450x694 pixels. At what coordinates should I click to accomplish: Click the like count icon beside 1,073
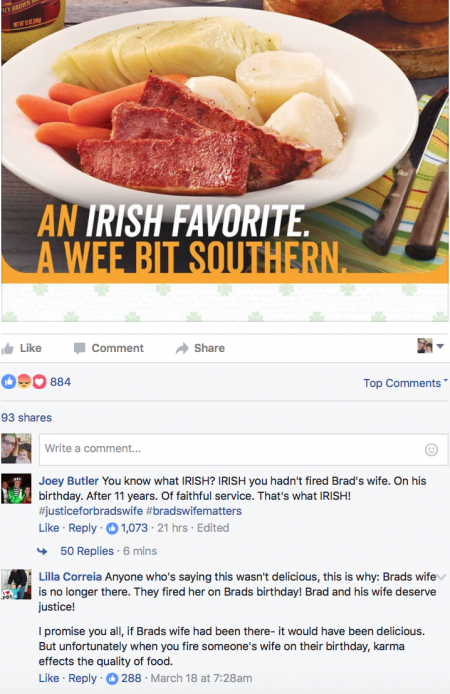tap(112, 528)
